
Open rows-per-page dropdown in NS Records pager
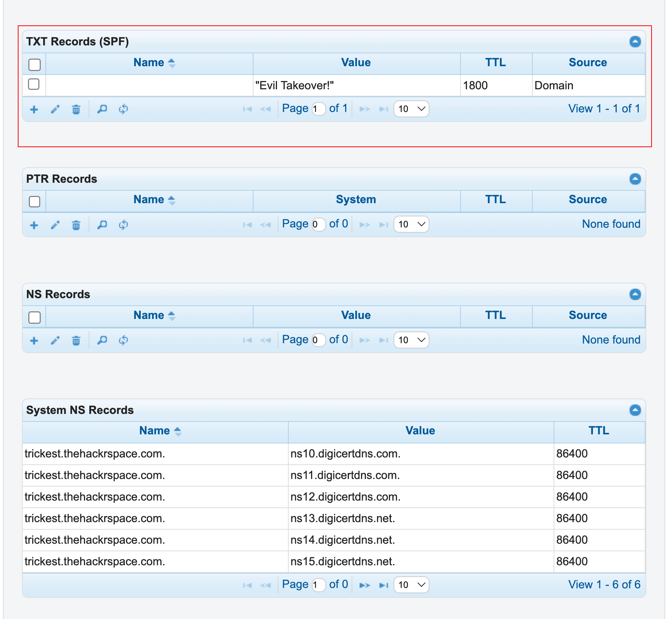tap(411, 340)
